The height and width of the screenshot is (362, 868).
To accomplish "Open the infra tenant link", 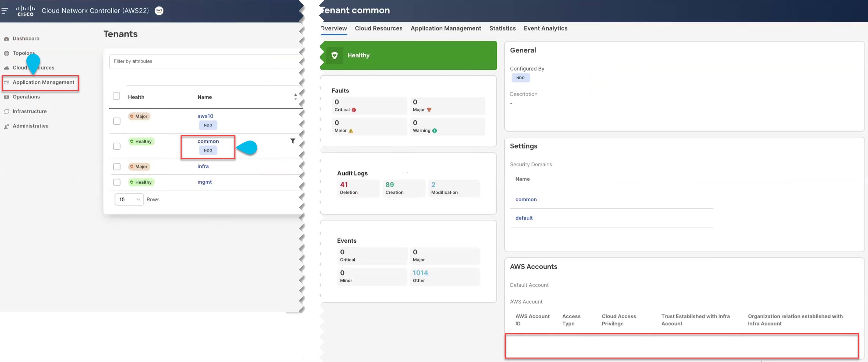I will (x=203, y=166).
